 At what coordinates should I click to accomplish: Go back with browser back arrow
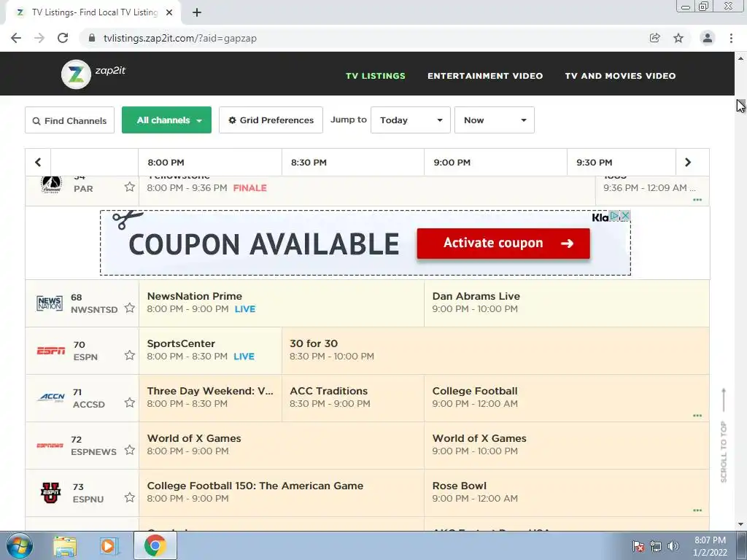click(16, 38)
